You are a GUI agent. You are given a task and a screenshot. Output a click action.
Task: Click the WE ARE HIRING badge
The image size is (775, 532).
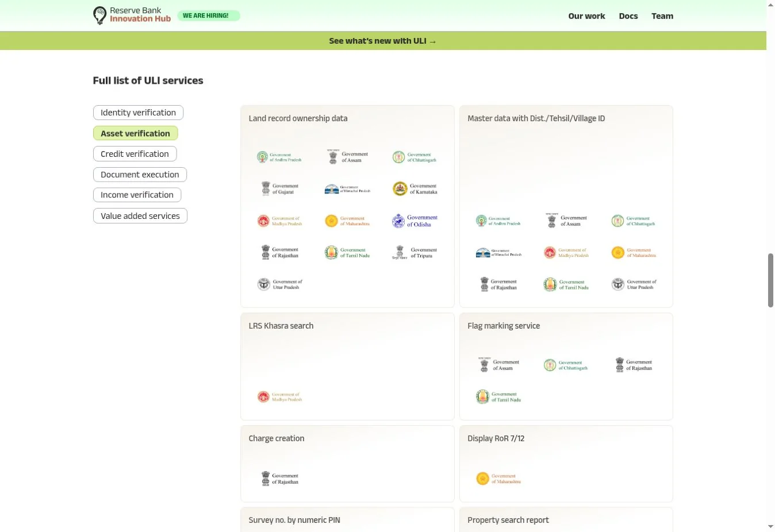click(209, 16)
